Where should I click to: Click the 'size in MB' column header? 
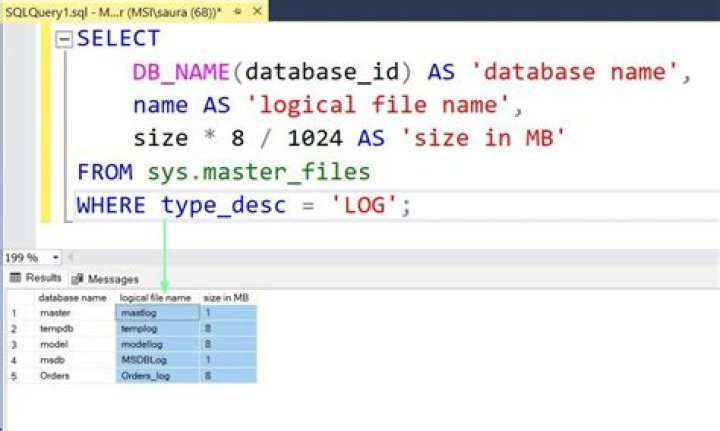tap(227, 298)
